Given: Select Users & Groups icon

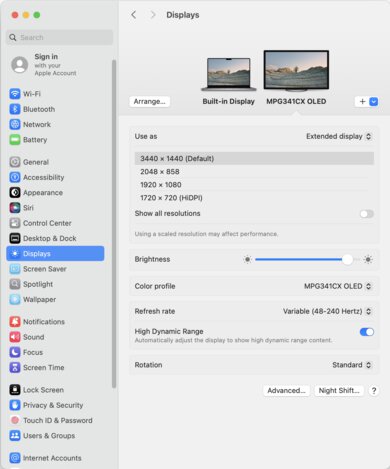Looking at the screenshot, I should pyautogui.click(x=15, y=436).
